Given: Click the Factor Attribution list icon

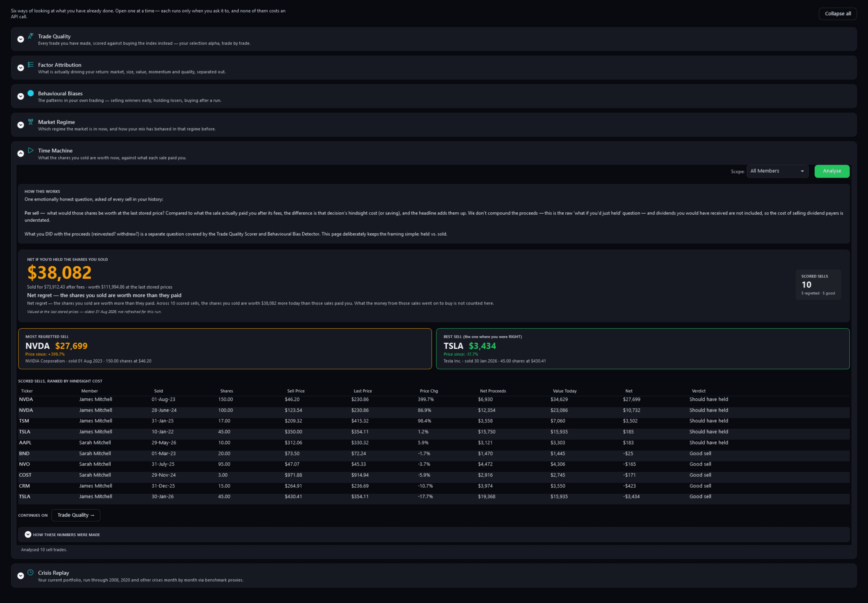Looking at the screenshot, I should point(31,65).
